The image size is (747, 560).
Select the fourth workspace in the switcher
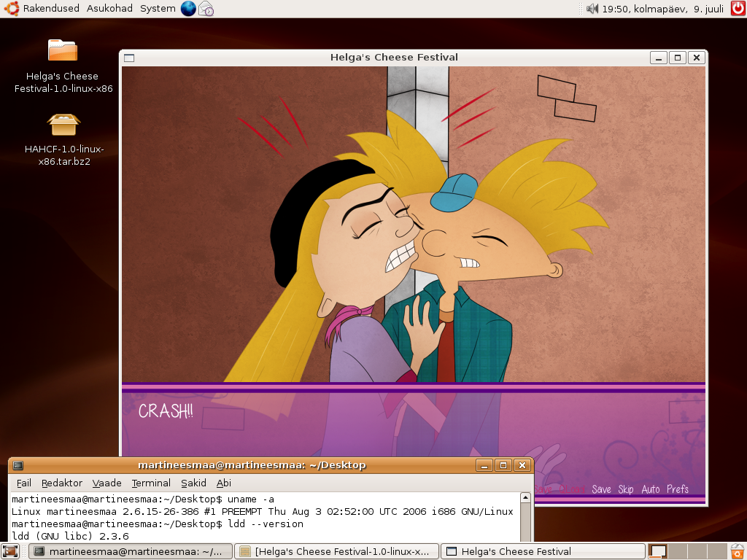point(718,551)
